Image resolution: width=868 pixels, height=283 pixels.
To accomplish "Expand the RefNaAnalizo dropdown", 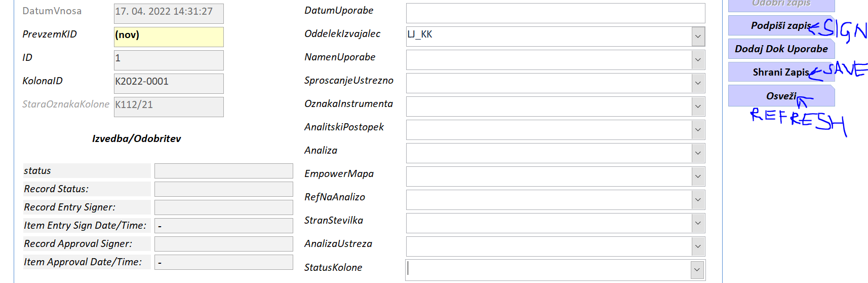I will [698, 200].
